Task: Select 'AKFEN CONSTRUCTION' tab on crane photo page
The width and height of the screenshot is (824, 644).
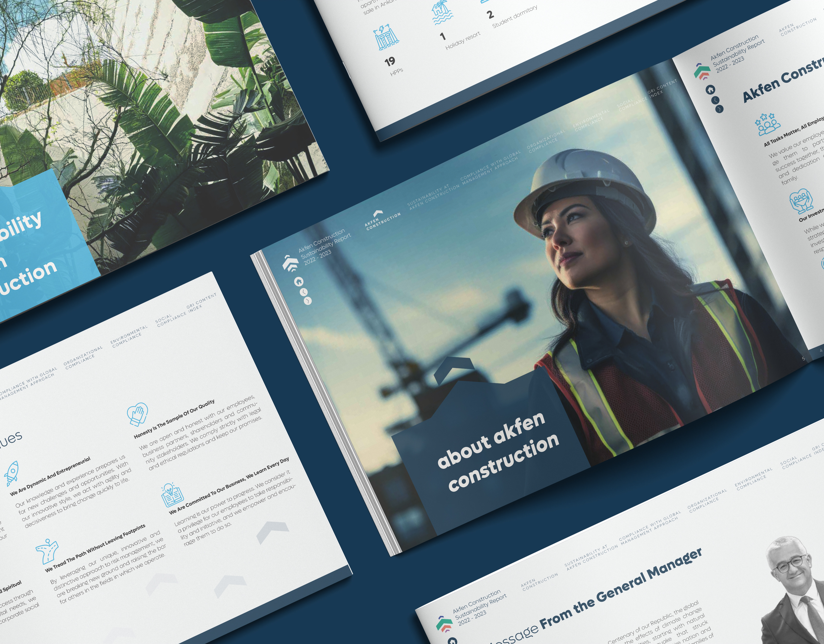Action: pyautogui.click(x=382, y=221)
